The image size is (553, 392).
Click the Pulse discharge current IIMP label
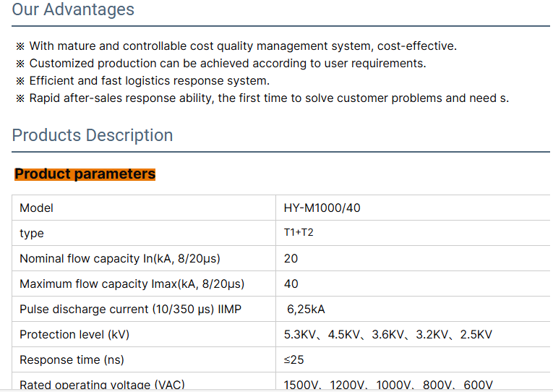point(130,310)
